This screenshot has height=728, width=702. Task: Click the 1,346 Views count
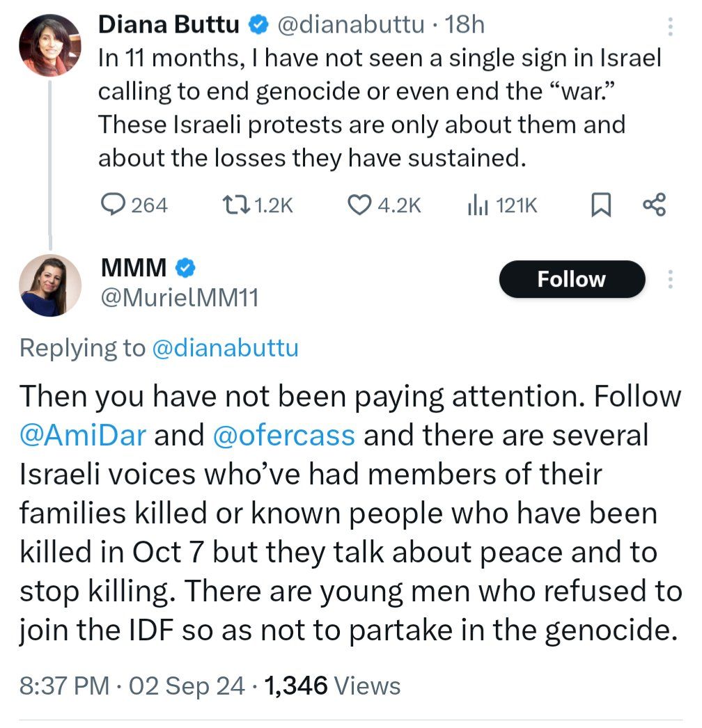[x=333, y=686]
